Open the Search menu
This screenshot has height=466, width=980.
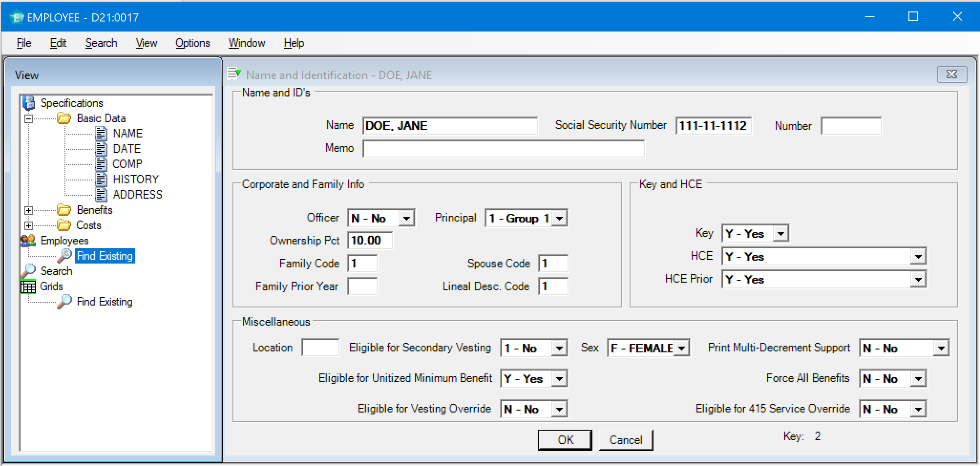pyautogui.click(x=101, y=43)
